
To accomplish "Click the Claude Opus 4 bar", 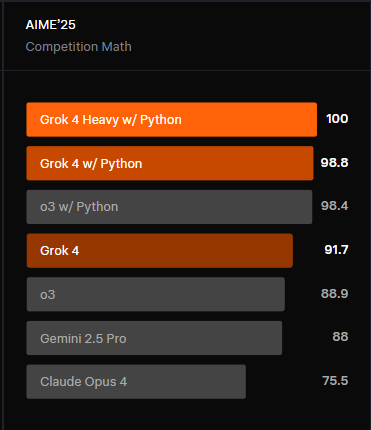I will tap(136, 382).
